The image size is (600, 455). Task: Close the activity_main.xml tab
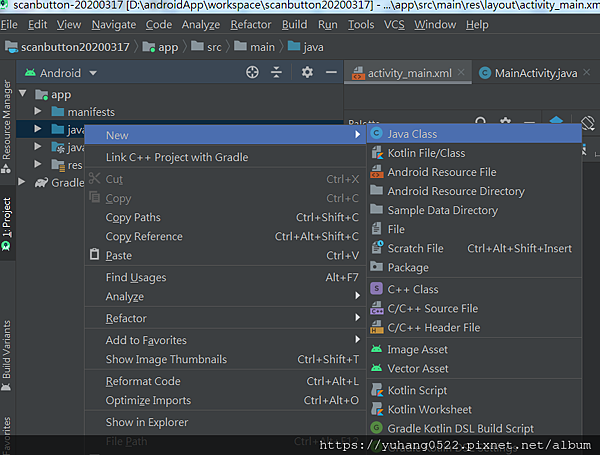click(461, 72)
